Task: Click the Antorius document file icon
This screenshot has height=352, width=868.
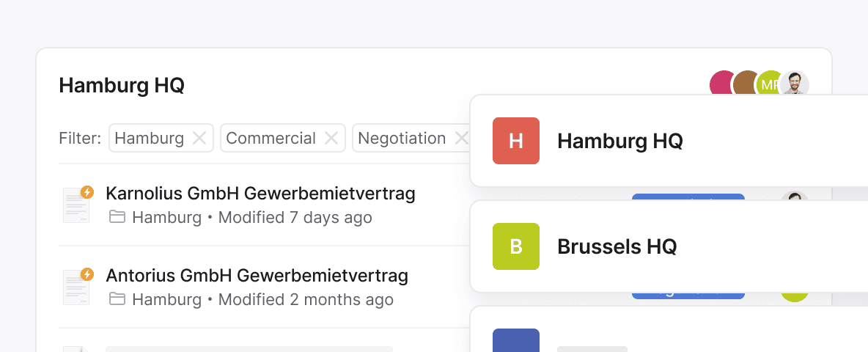Action: (x=76, y=287)
